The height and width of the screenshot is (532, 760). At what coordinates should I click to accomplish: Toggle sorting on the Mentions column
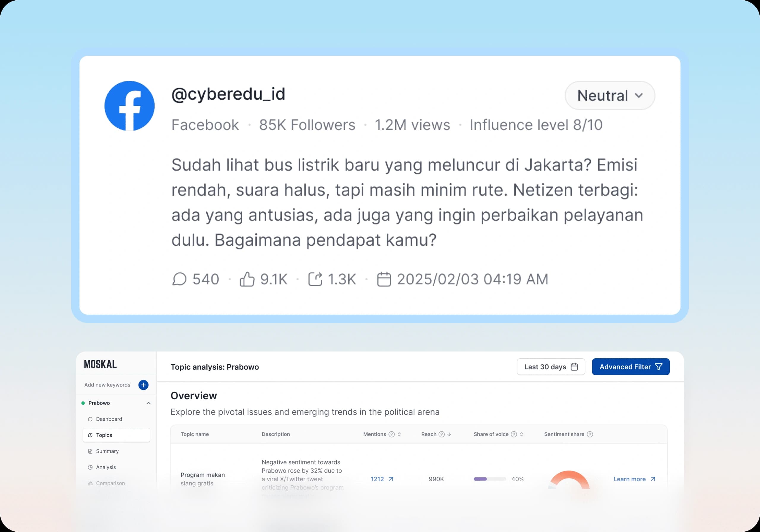[399, 434]
